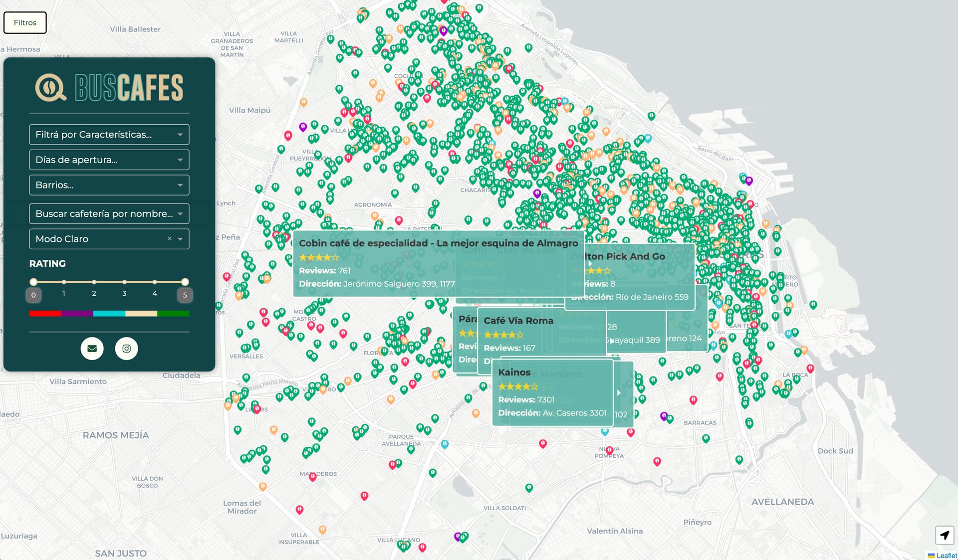Click the green marker near Villa Soldati
The height and width of the screenshot is (560, 958).
coord(529,488)
